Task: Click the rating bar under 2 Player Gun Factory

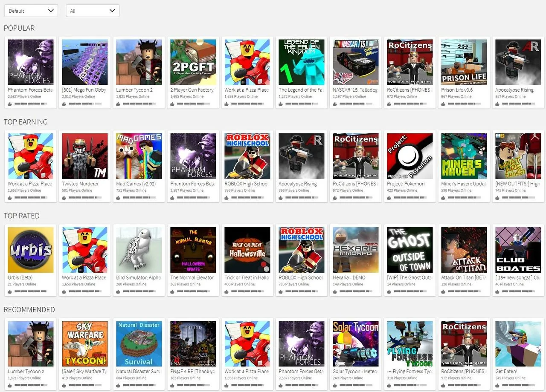Action: [x=194, y=104]
